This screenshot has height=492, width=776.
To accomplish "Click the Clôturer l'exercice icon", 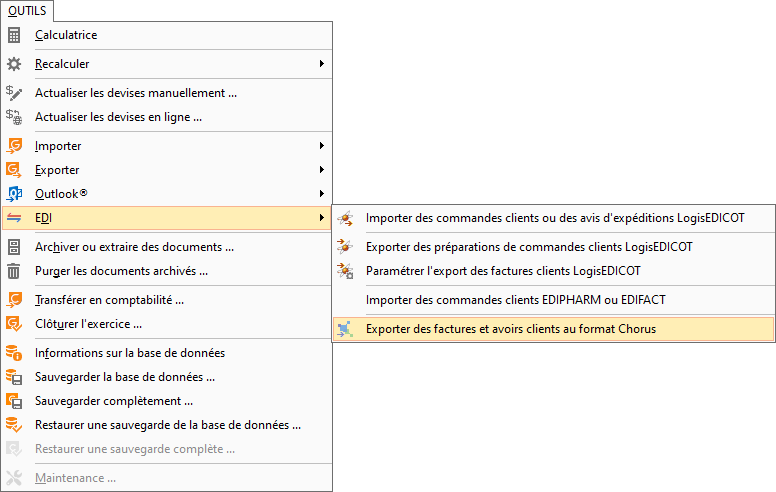I will pyautogui.click(x=14, y=324).
